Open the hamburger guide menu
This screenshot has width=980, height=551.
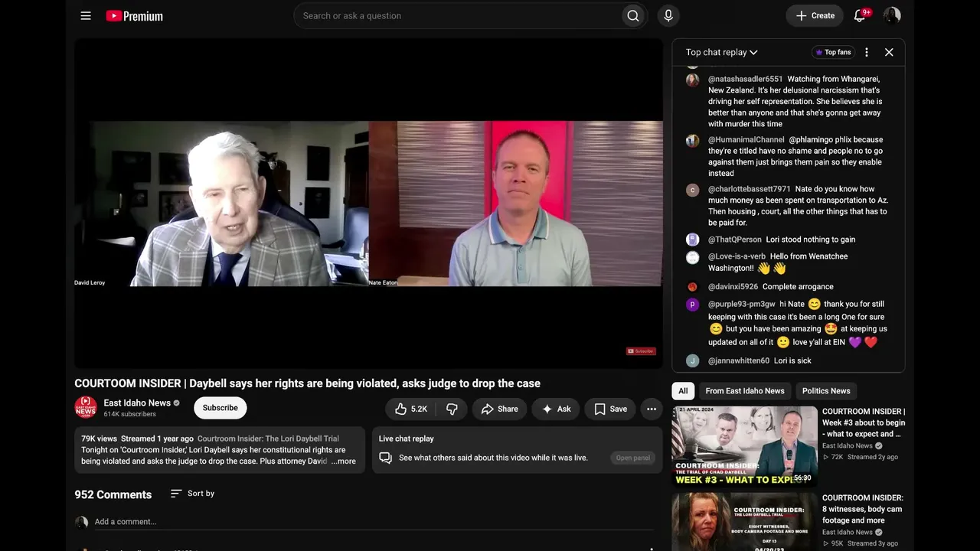(x=86, y=15)
